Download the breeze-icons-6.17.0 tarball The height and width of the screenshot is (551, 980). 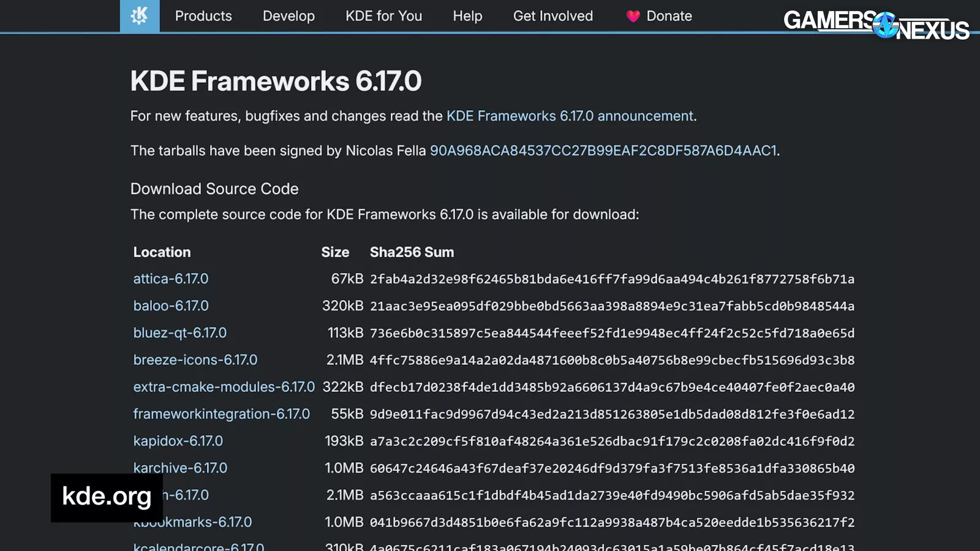pos(195,360)
